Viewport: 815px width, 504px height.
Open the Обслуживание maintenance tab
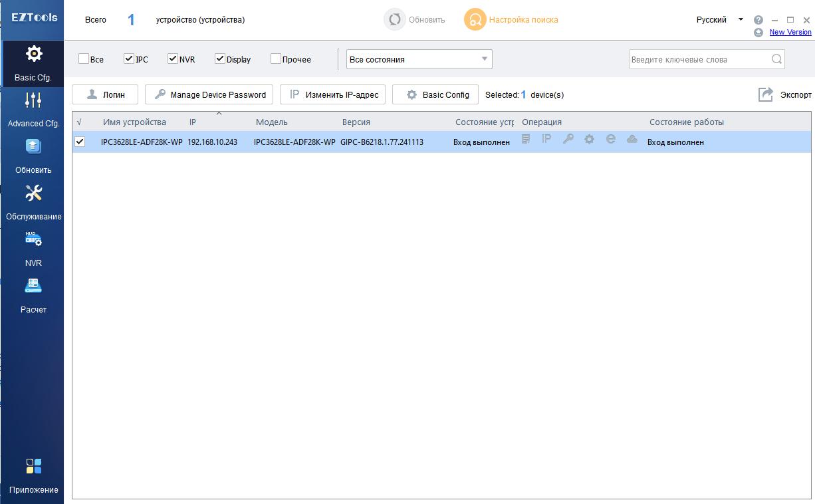pos(33,203)
